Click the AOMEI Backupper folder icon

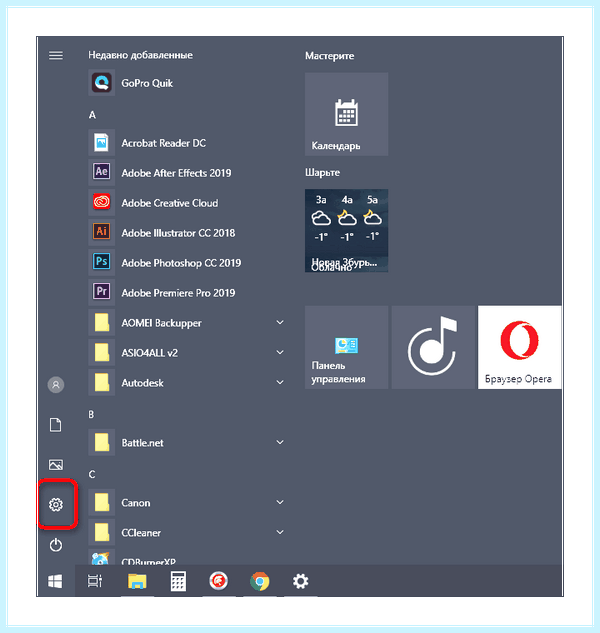point(101,323)
